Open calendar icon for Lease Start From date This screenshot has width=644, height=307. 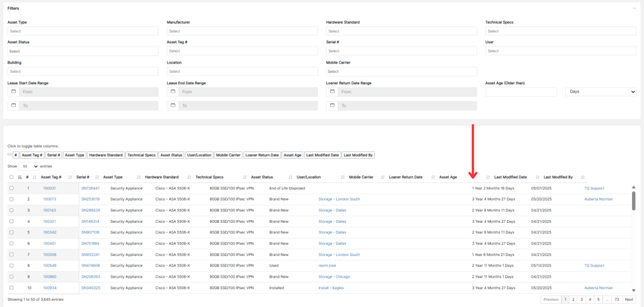tap(13, 92)
